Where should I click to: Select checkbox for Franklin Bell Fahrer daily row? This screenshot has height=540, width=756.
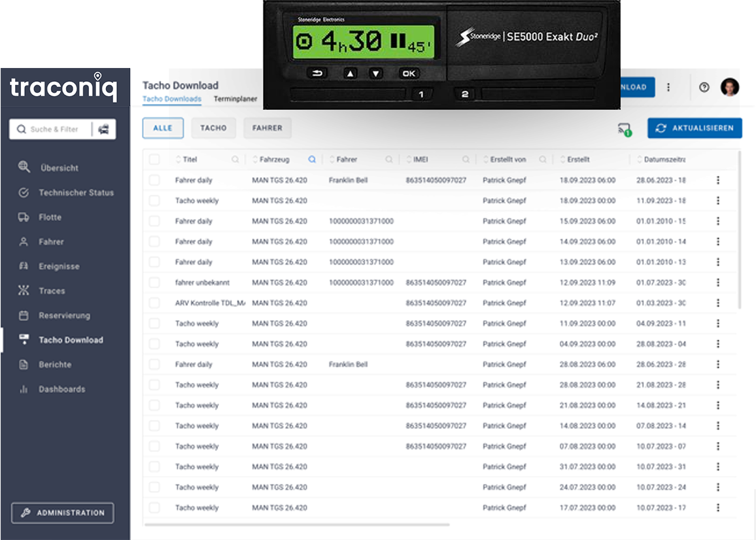154,180
